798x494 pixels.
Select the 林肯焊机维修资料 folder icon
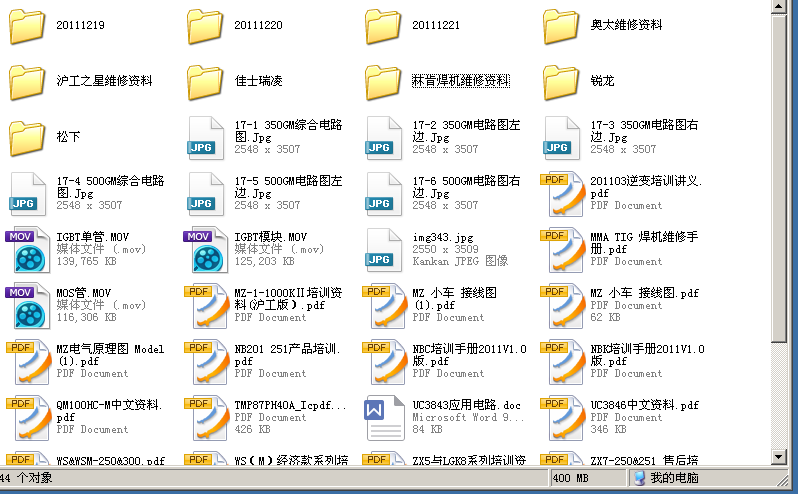point(384,82)
